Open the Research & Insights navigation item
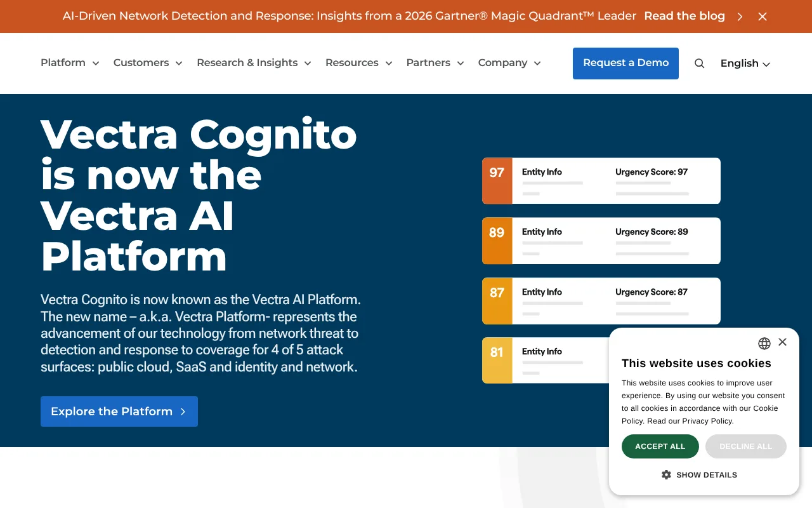The height and width of the screenshot is (508, 812). tap(247, 62)
